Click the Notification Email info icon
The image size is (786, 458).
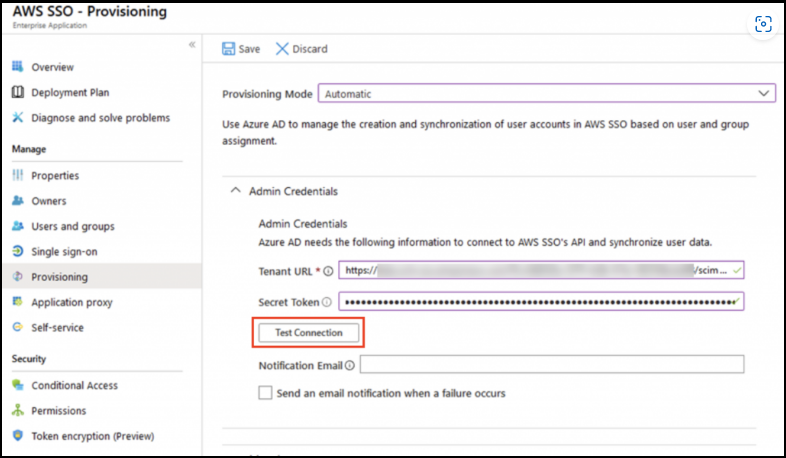(350, 365)
